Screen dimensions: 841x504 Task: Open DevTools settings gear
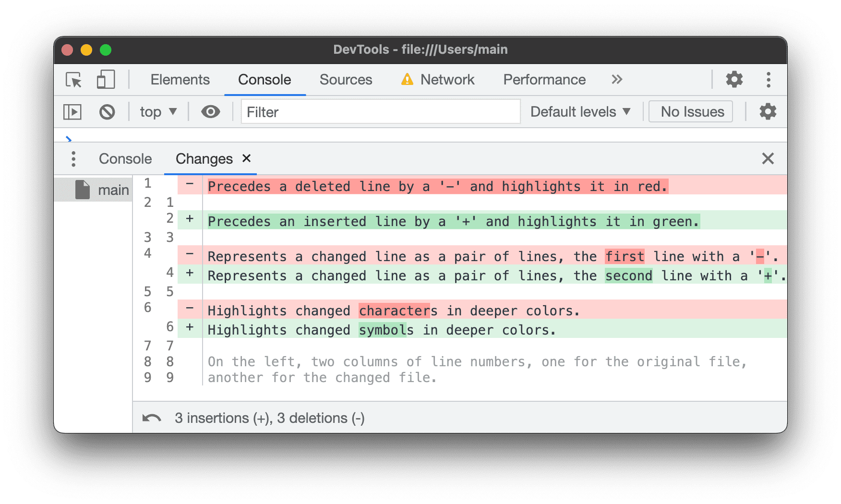pyautogui.click(x=734, y=80)
